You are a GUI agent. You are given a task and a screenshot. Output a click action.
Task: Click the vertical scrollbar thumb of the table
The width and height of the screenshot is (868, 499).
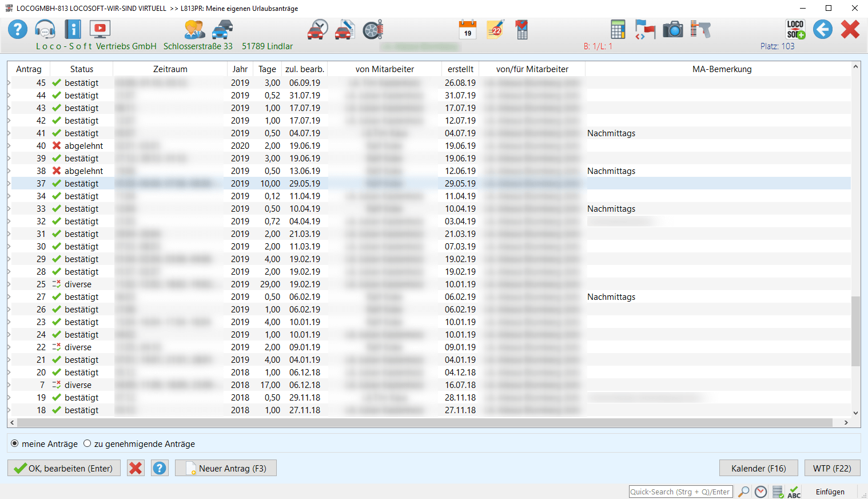855,331
